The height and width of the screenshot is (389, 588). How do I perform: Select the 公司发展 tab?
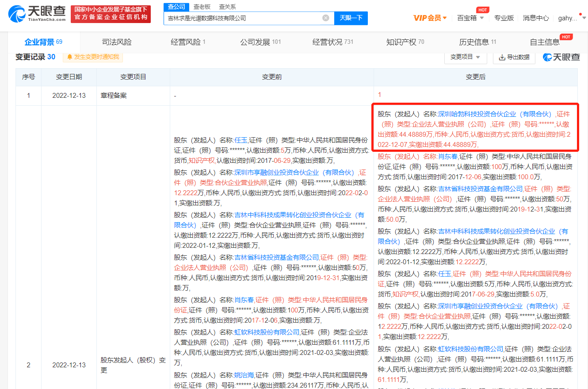point(260,42)
